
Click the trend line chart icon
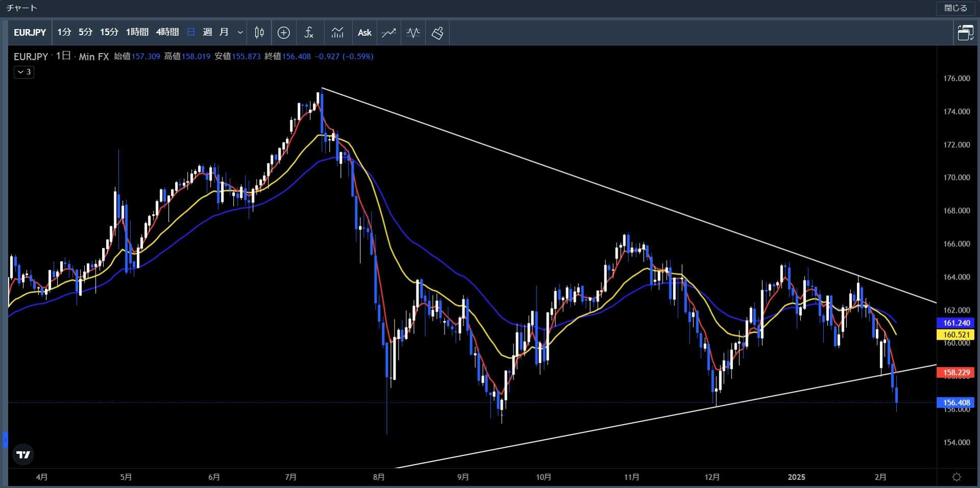[x=389, y=33]
